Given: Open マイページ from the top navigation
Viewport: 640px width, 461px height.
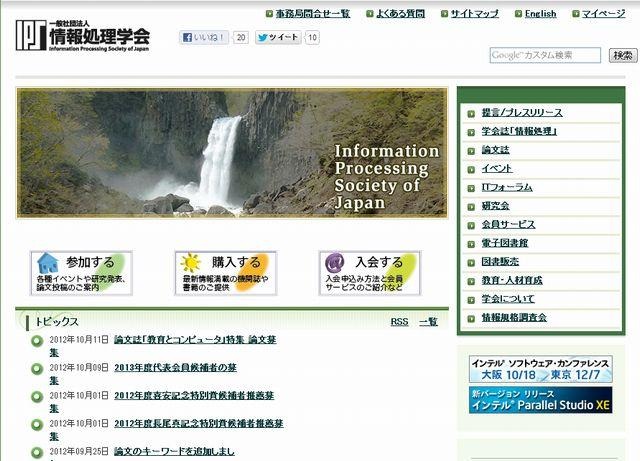Looking at the screenshot, I should 603,14.
